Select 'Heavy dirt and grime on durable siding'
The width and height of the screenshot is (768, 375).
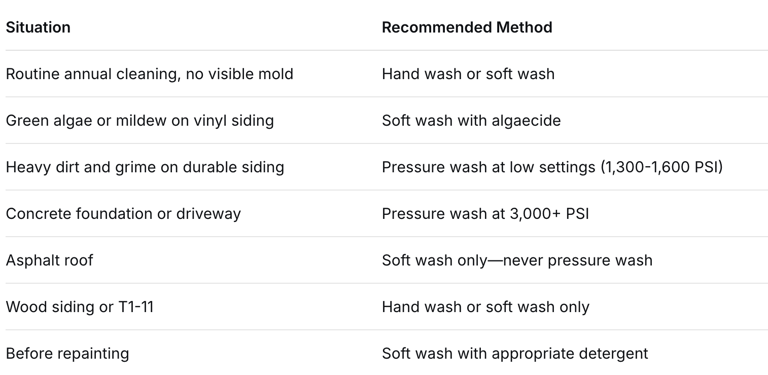click(x=145, y=167)
